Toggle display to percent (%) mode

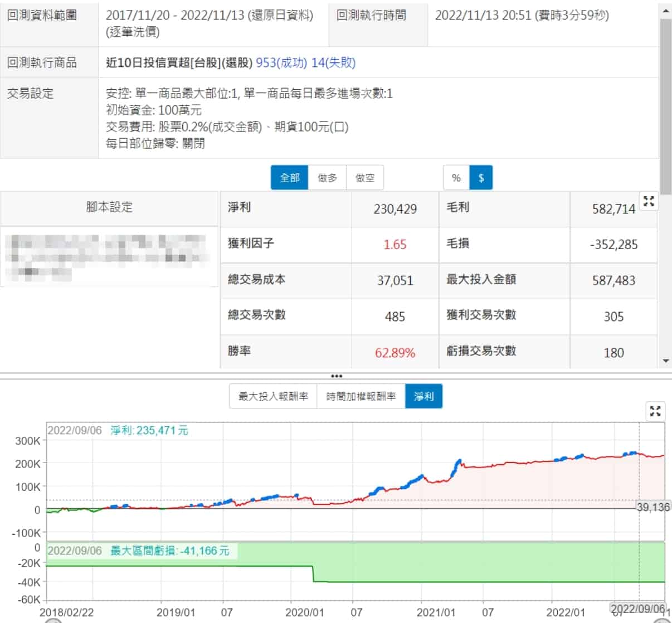pos(456,178)
